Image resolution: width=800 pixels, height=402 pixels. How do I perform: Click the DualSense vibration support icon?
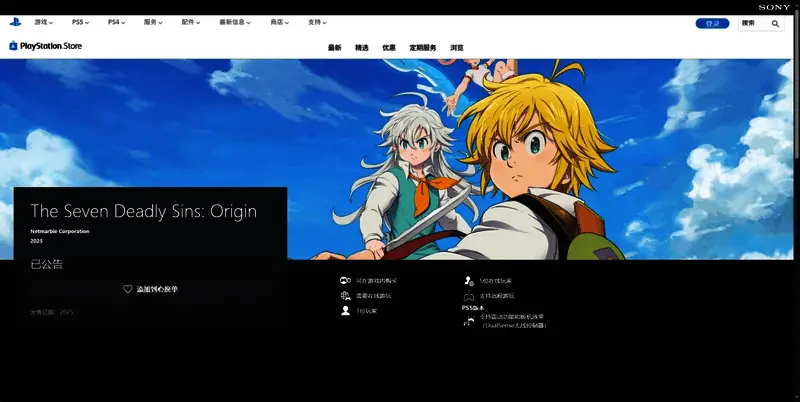coord(469,321)
